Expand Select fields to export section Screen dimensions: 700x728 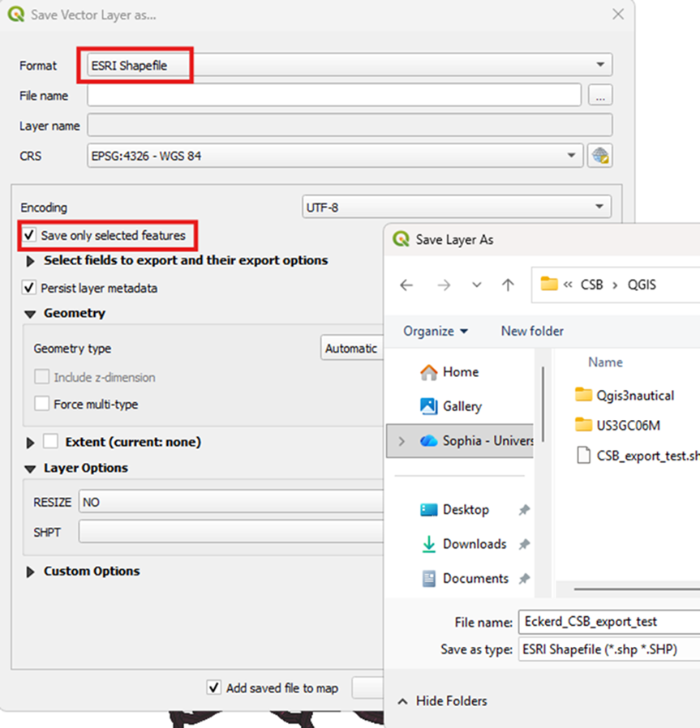point(31,261)
